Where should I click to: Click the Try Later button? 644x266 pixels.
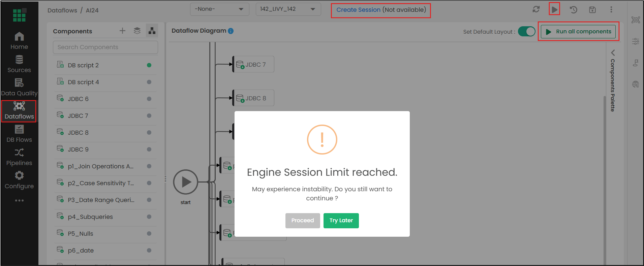click(341, 221)
